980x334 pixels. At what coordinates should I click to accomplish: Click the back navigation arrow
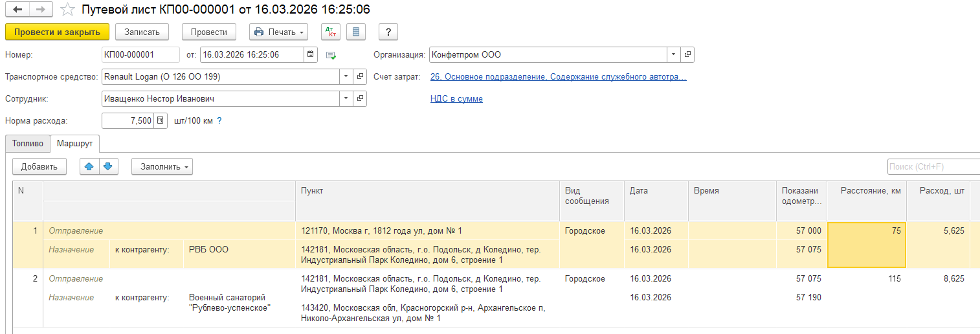[x=17, y=10]
